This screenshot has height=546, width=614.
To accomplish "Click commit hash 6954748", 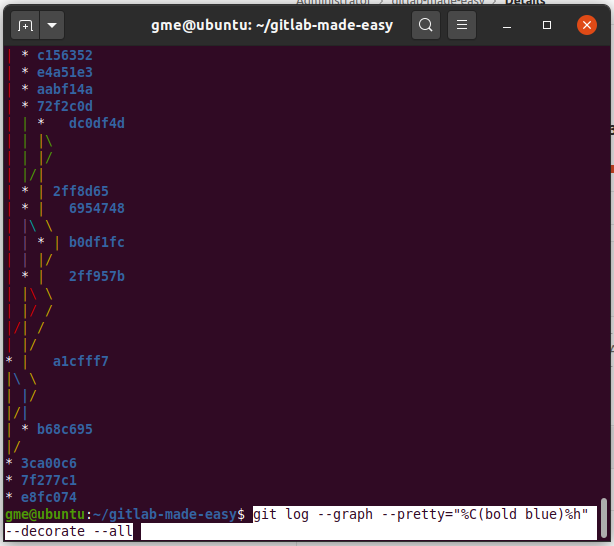I will 97,208.
